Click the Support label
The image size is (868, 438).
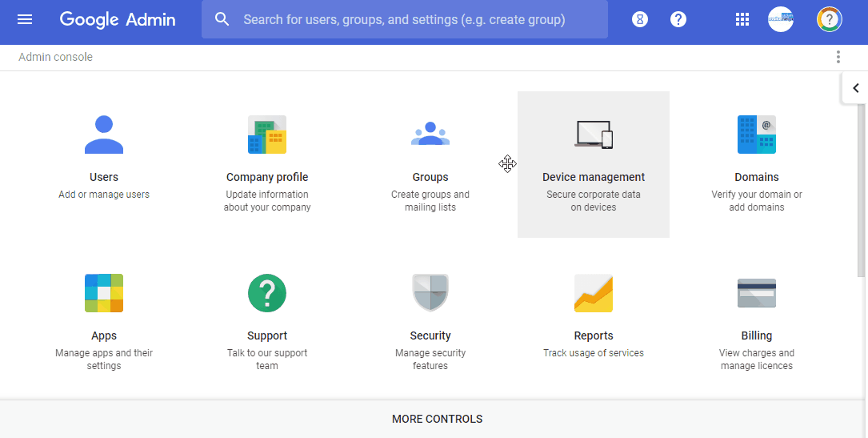point(267,336)
